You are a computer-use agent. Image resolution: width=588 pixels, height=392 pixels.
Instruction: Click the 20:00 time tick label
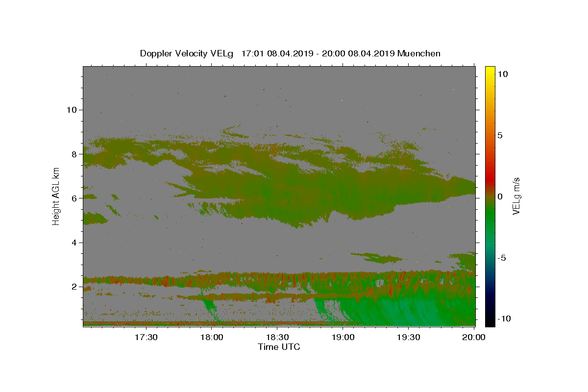click(474, 337)
